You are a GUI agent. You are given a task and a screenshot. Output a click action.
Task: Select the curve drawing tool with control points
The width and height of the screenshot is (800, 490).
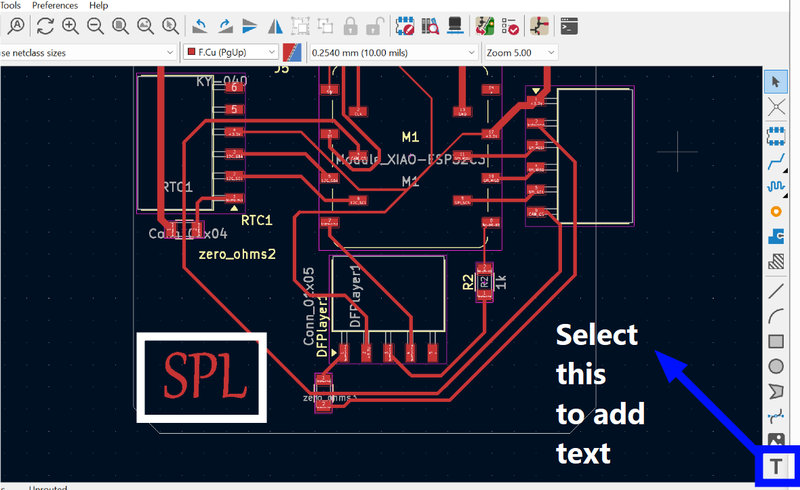tap(776, 416)
